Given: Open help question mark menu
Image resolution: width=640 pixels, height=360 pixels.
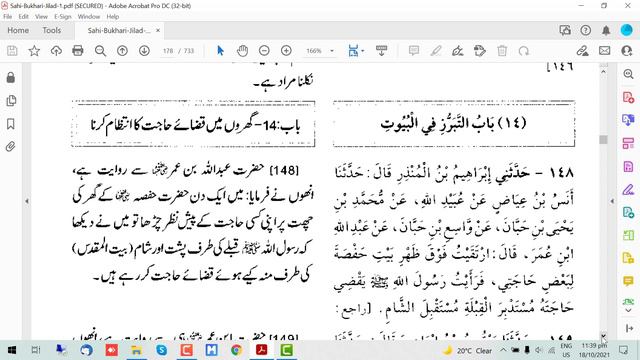Looking at the screenshot, I should [586, 30].
